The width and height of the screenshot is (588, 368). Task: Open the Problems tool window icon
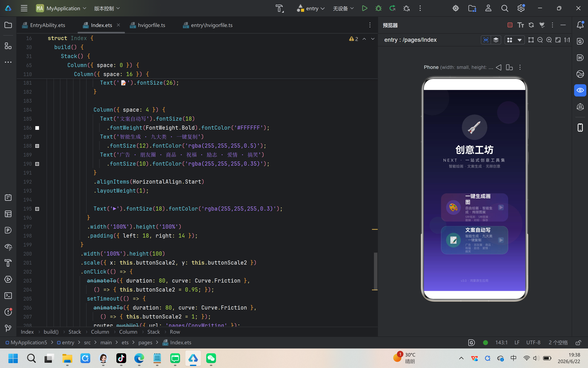8,312
